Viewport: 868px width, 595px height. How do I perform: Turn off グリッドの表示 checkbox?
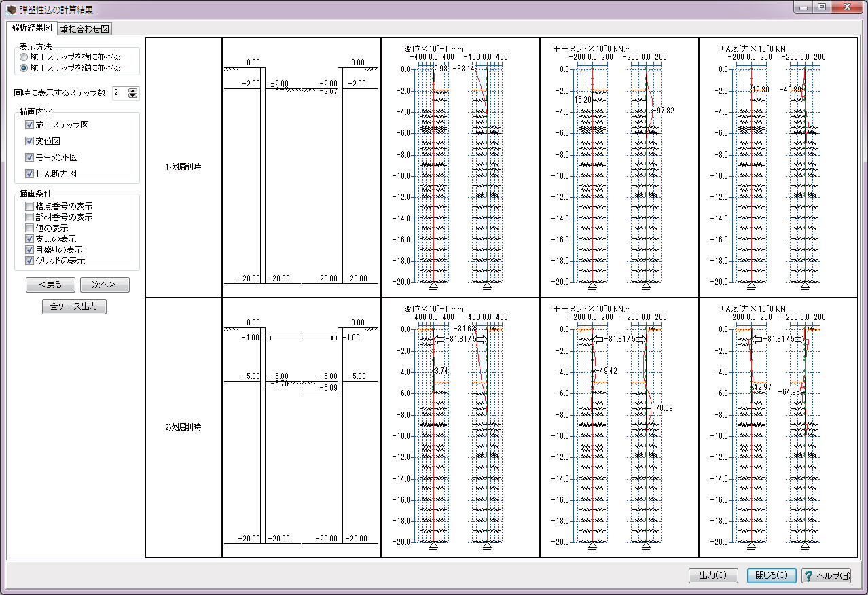29,261
